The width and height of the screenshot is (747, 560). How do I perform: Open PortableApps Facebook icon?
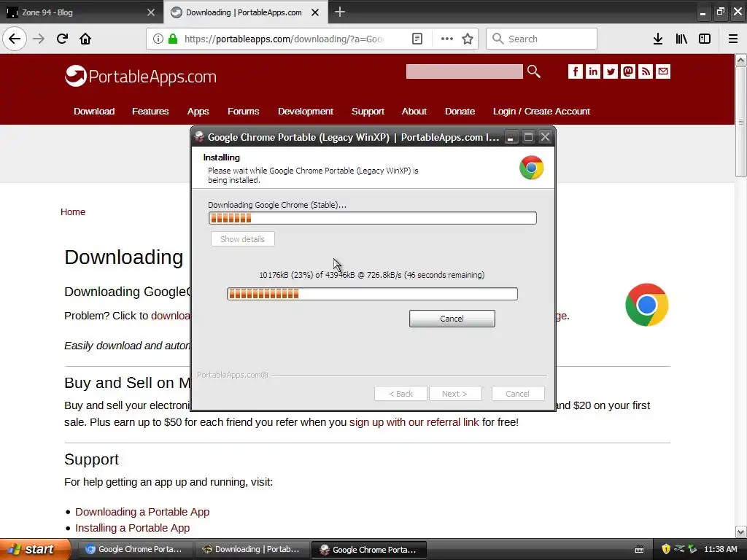pos(575,71)
